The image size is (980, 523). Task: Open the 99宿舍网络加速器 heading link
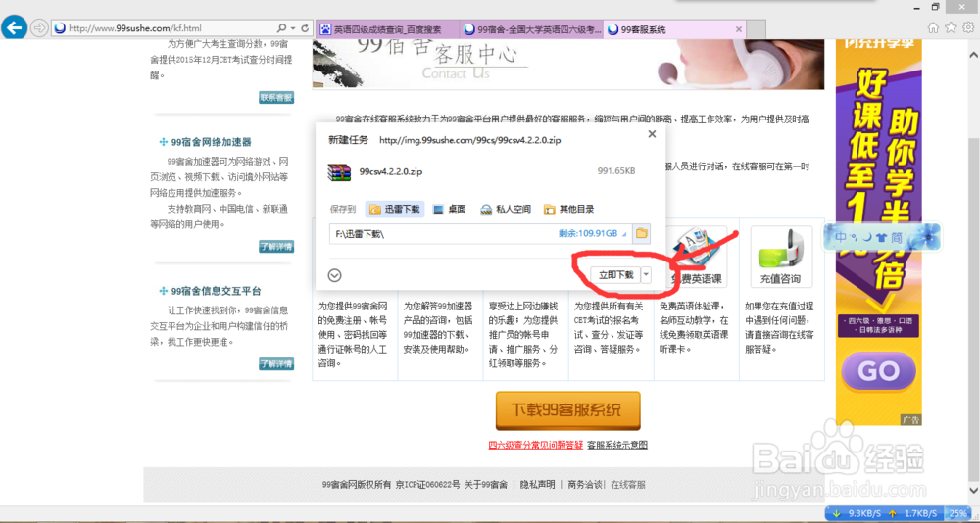212,142
